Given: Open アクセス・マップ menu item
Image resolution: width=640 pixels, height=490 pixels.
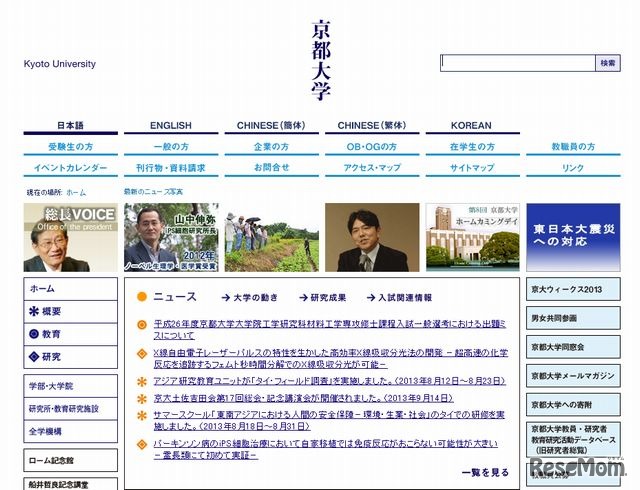Looking at the screenshot, I should 372,167.
